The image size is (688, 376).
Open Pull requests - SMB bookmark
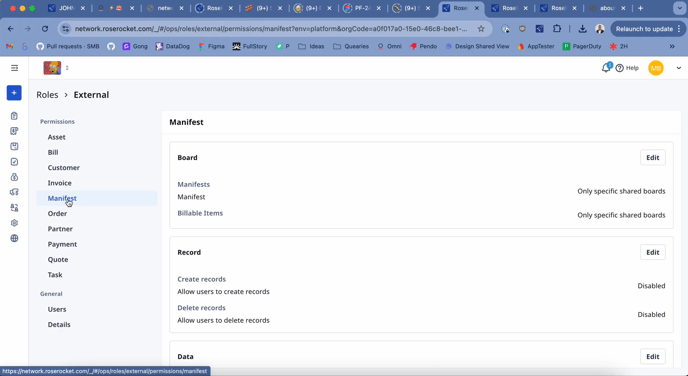[68, 47]
